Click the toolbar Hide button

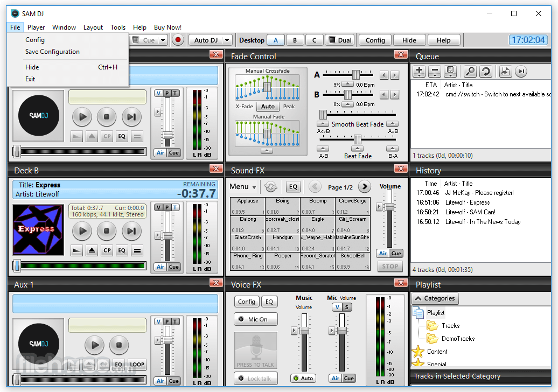pyautogui.click(x=409, y=40)
